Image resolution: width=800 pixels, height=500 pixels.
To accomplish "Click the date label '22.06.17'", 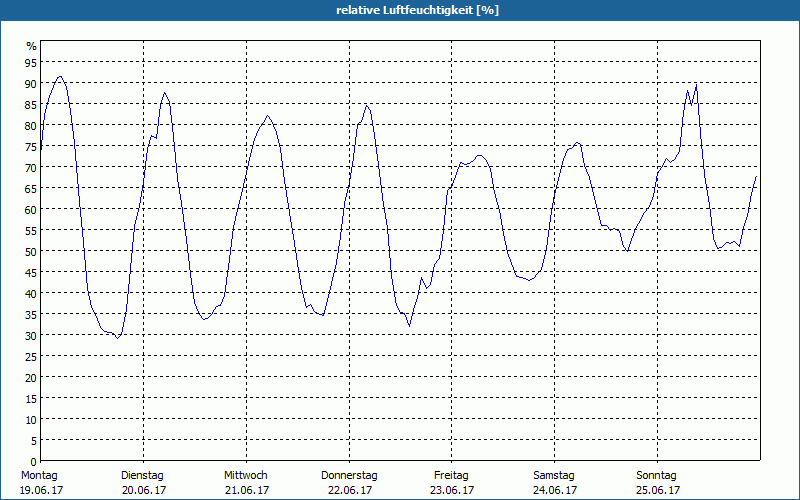I will 349,490.
